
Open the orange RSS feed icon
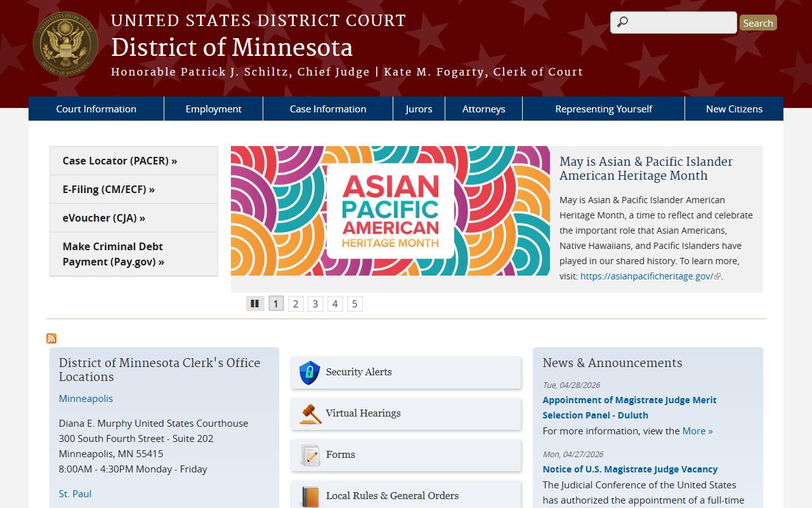tap(51, 338)
